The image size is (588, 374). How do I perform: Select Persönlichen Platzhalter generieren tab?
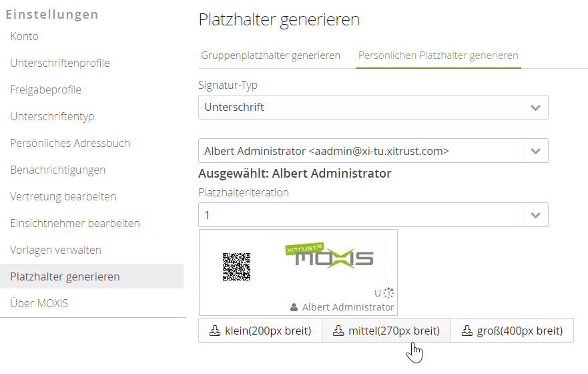click(x=438, y=55)
